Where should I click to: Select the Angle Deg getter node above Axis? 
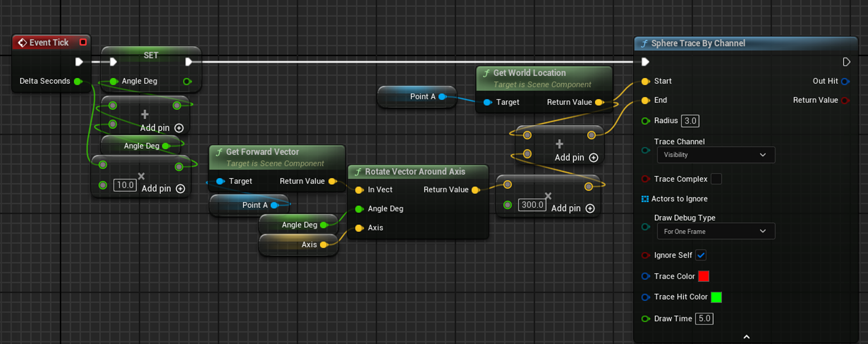click(x=298, y=225)
